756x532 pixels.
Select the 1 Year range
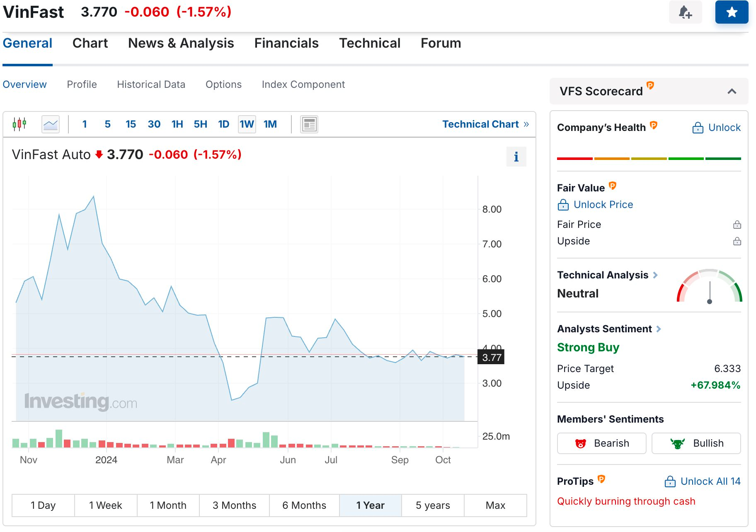(370, 505)
